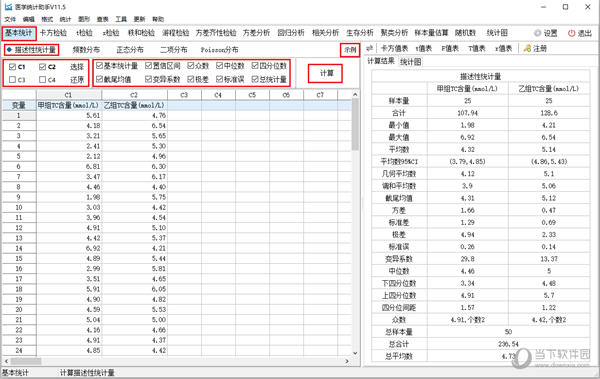The image size is (600, 379).
Task: Click the horizontal scrollbar right arrow
Action: pyautogui.click(x=347, y=361)
